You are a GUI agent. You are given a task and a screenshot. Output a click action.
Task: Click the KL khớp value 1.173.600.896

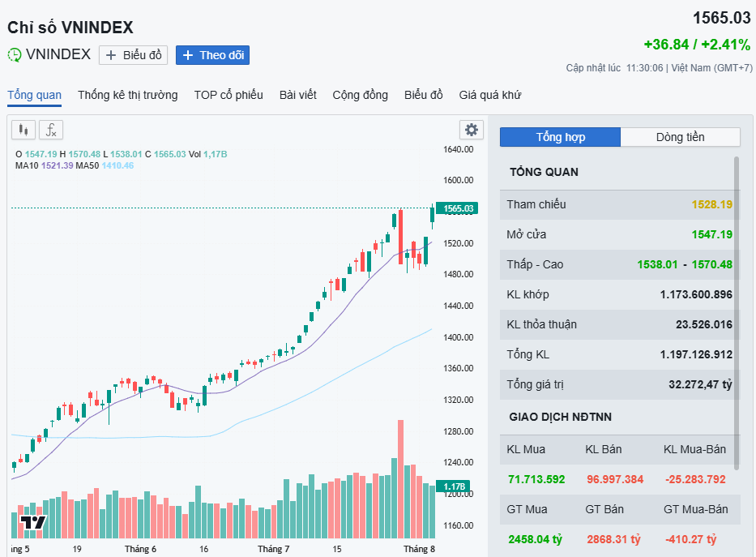[x=696, y=294]
